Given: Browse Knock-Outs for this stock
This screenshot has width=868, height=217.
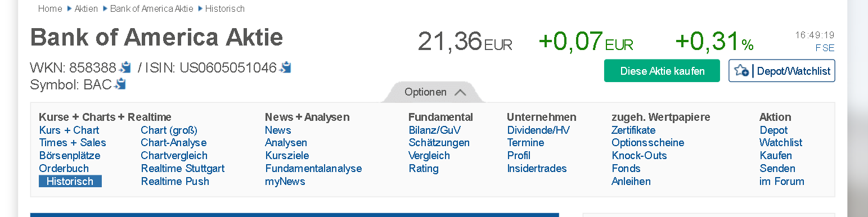Looking at the screenshot, I should [x=639, y=156].
